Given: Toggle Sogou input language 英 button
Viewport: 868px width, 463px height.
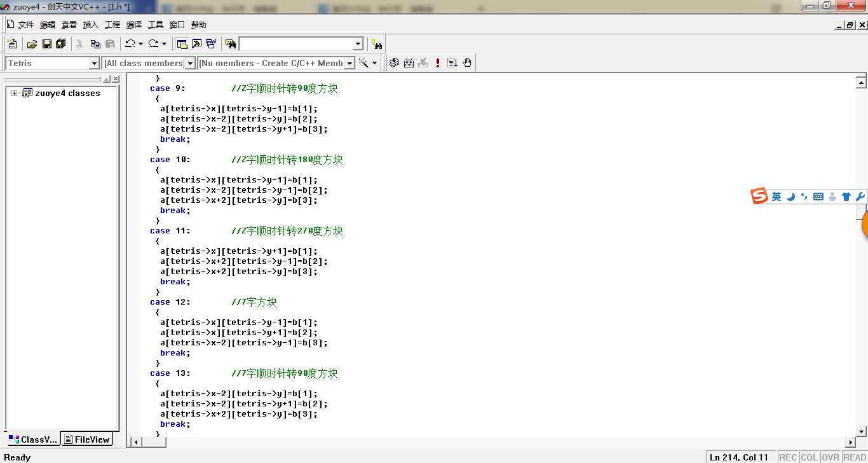Looking at the screenshot, I should pos(776,197).
